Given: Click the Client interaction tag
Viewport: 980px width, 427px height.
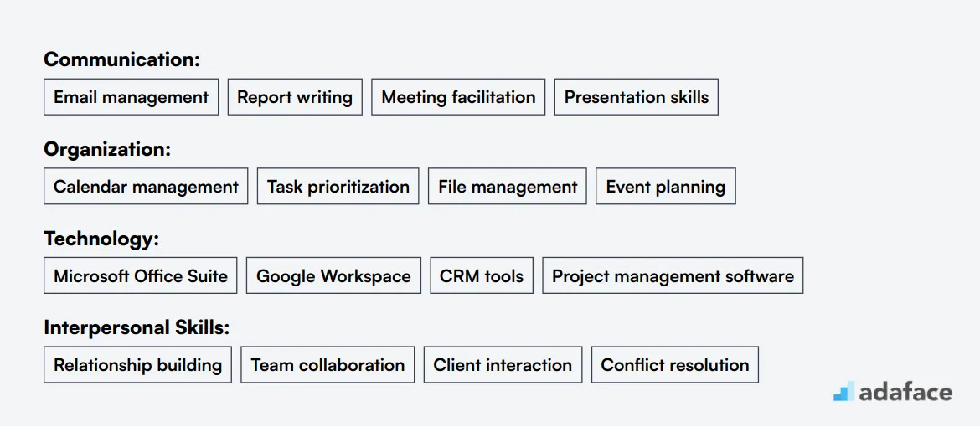Looking at the screenshot, I should point(503,365).
